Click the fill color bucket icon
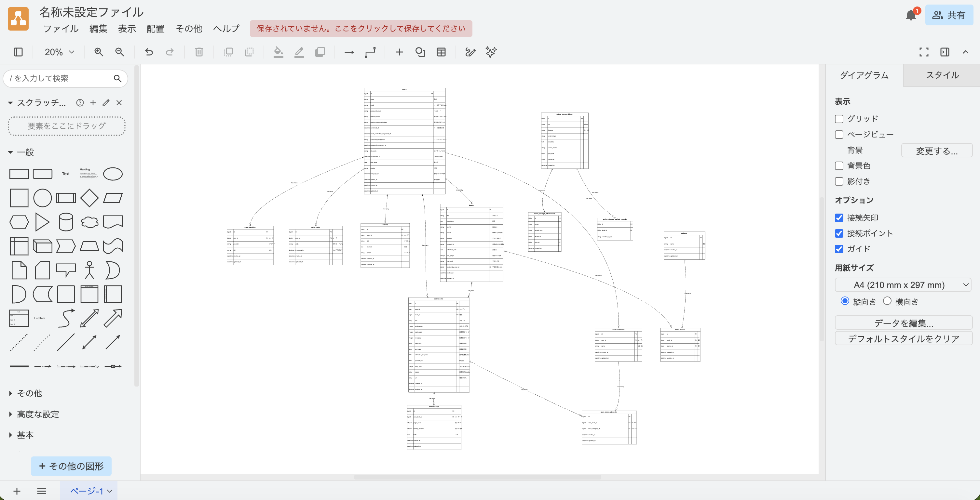 [x=278, y=52]
